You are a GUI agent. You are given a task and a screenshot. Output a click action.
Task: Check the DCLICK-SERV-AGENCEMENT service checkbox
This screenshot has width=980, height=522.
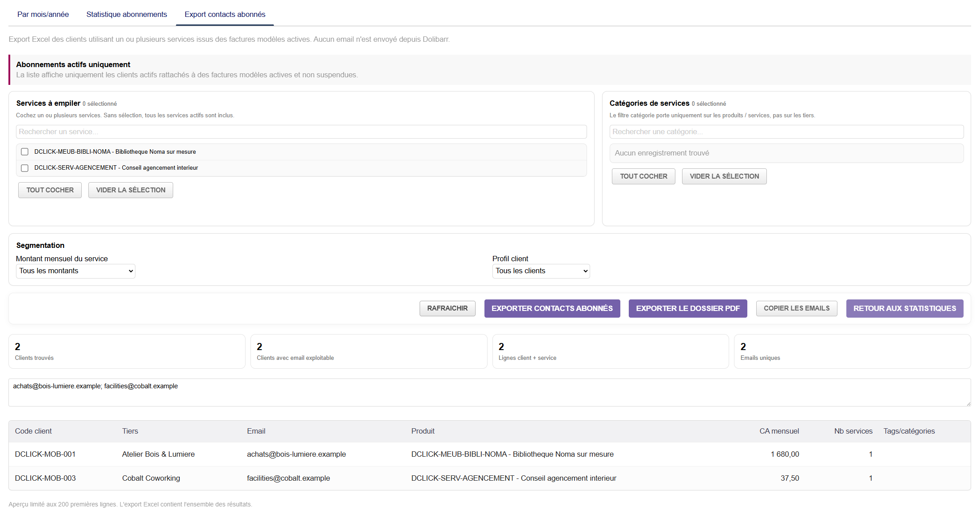[25, 168]
